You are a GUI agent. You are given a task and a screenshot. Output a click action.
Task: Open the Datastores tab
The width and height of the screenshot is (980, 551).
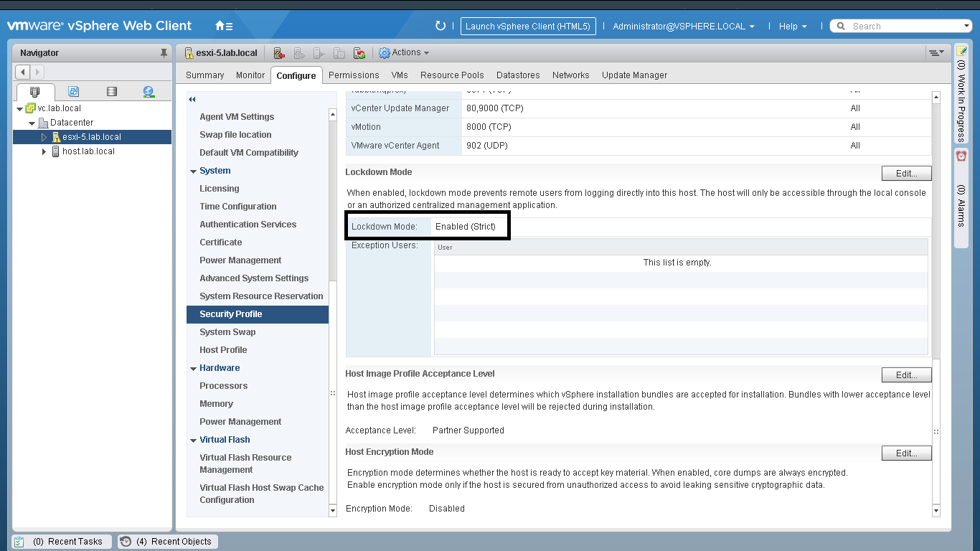coord(518,75)
